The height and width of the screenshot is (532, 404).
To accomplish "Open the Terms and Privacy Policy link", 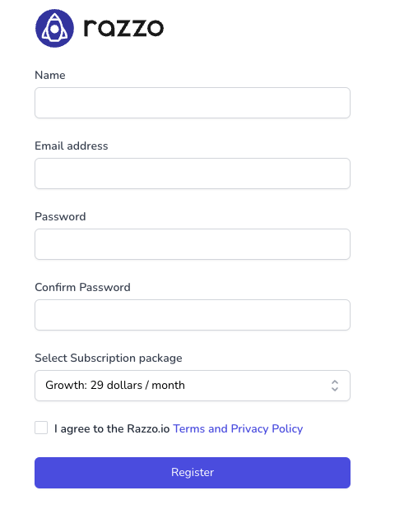I will [x=238, y=429].
